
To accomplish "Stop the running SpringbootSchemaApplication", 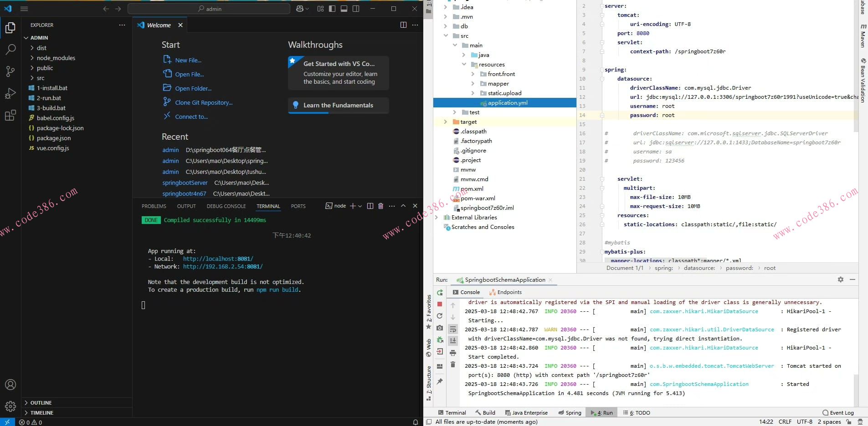I will click(440, 304).
